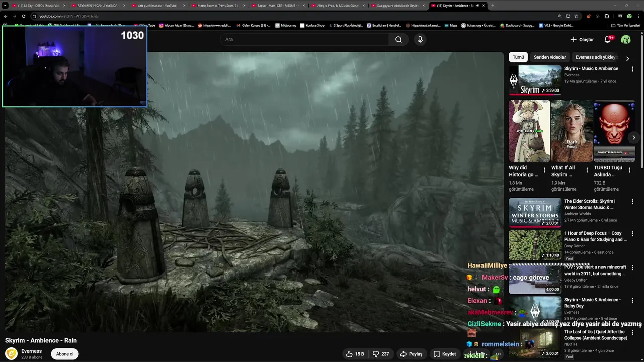644x362 pixels.
Task: Open Skyrim - Music & Ambience - Rainy Day title
Action: pos(592,303)
